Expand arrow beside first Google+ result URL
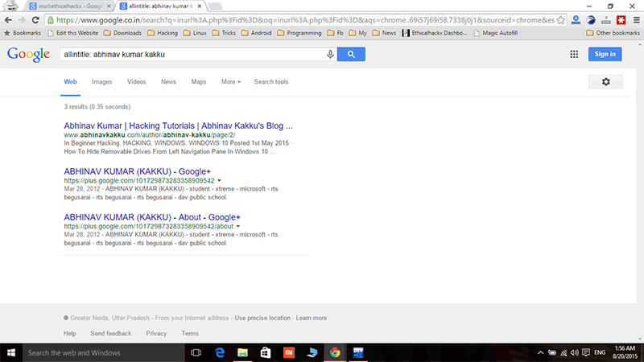Screen dimensions: 644x362 coord(220,181)
